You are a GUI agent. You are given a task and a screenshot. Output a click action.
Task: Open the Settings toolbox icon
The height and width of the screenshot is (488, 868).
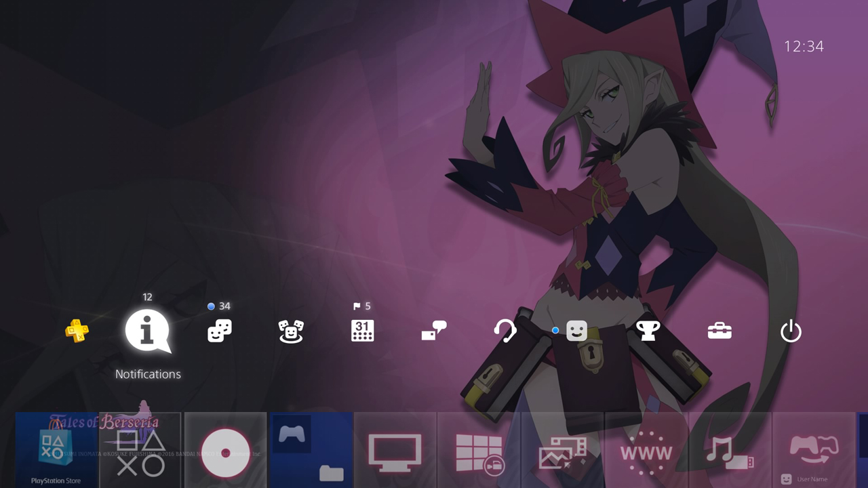719,331
